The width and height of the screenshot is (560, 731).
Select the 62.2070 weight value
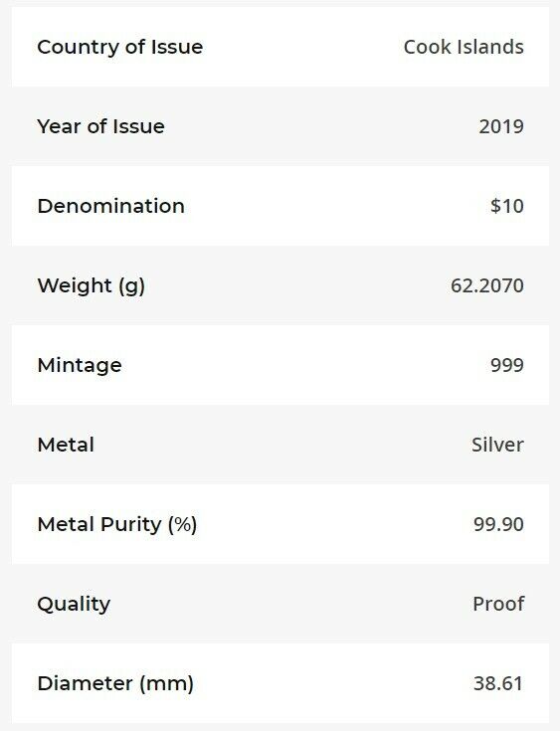[487, 285]
